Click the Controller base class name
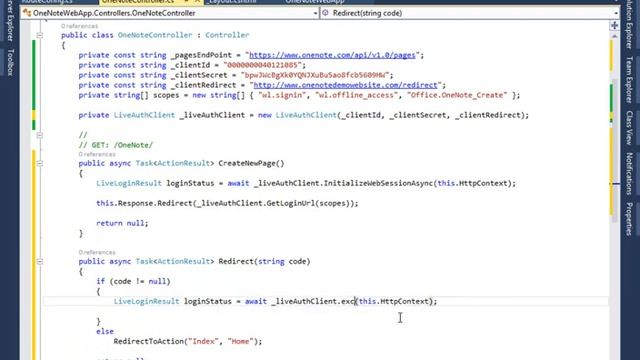 coord(227,35)
